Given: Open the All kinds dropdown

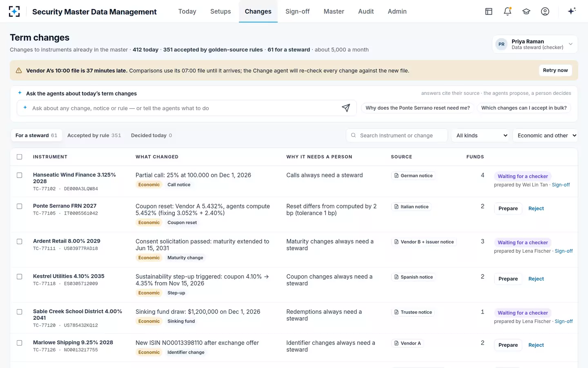Looking at the screenshot, I should pos(481,135).
